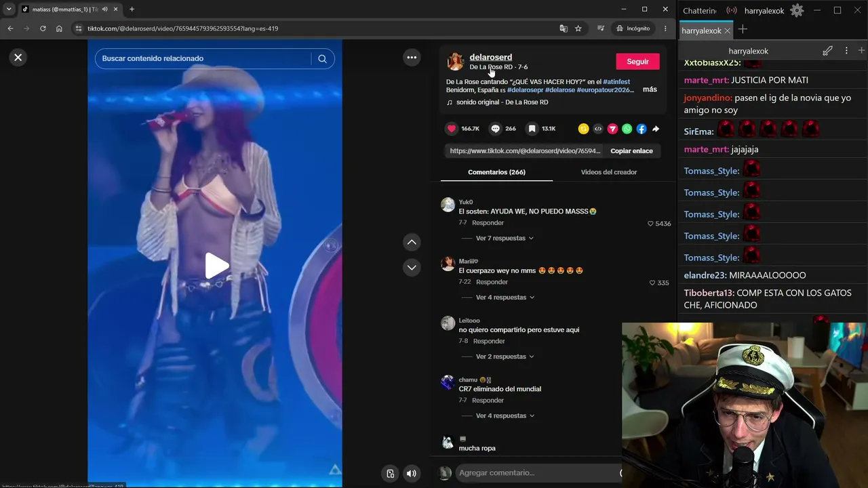The width and height of the screenshot is (868, 488).
Task: Mute the tab via its speaker icon
Action: click(104, 9)
